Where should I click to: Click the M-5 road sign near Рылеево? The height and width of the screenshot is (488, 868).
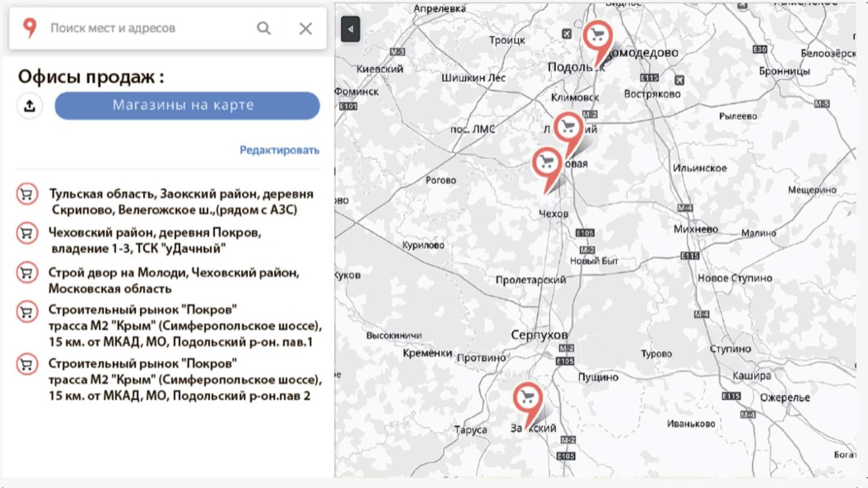[x=822, y=103]
